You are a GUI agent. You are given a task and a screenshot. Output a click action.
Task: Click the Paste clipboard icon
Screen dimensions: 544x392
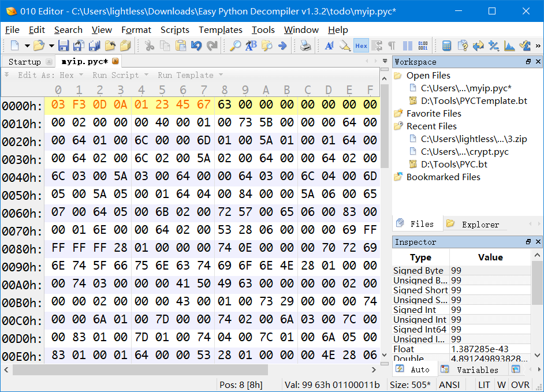pos(180,46)
